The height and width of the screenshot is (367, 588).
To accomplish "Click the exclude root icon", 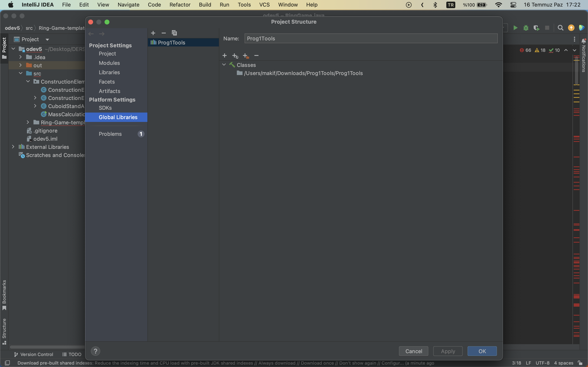I will coord(246,56).
